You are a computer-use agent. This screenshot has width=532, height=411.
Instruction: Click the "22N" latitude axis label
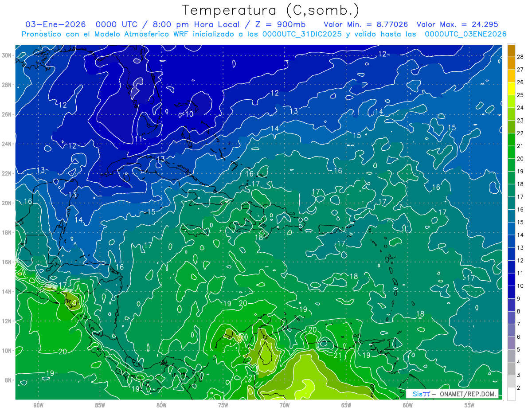[x=7, y=173]
